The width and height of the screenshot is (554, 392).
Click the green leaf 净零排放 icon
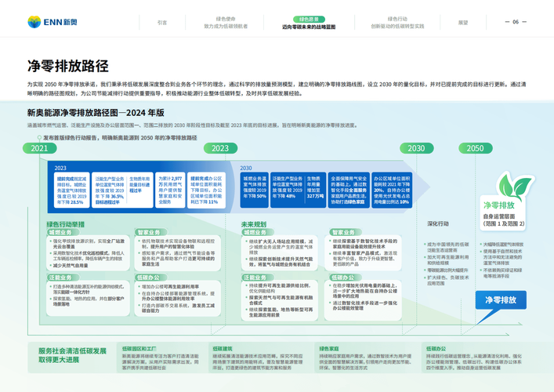pyautogui.click(x=514, y=185)
